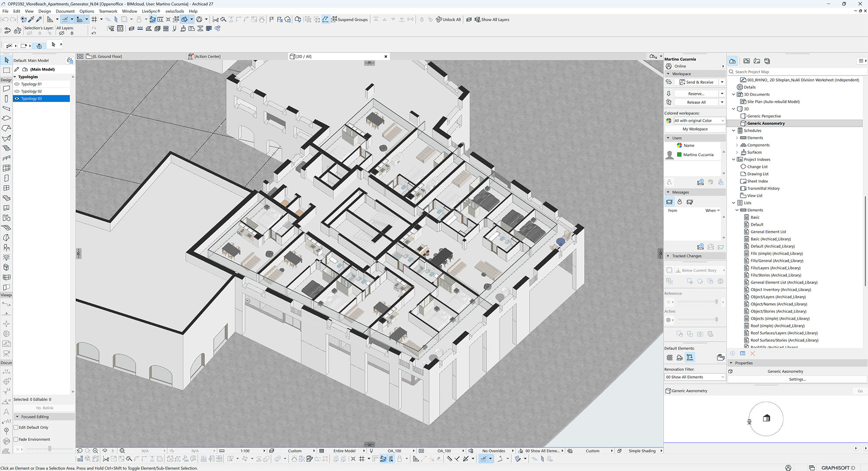Image resolution: width=868 pixels, height=471 pixels.
Task: Click the Undo icon in toolbar
Action: pyautogui.click(x=5, y=20)
